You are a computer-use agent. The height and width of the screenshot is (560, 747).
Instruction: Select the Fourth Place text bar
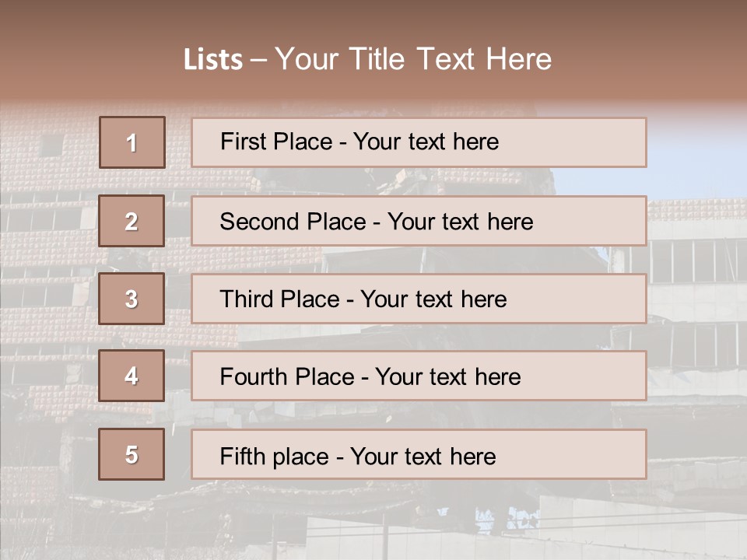419,376
